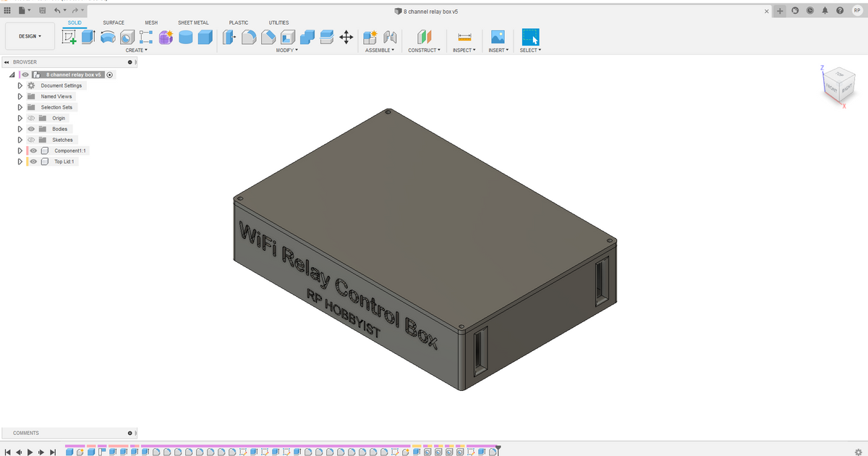Hide the Bodies folder

click(x=31, y=129)
